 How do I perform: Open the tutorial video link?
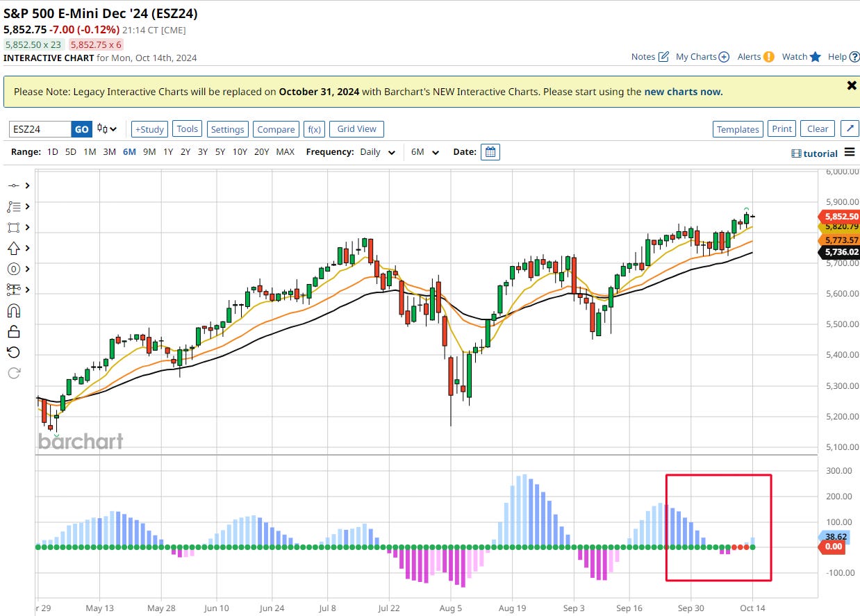815,153
